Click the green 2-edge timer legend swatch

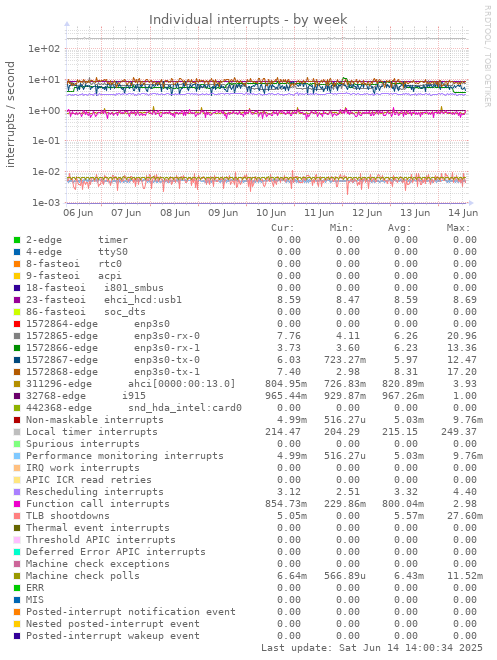pyautogui.click(x=17, y=240)
